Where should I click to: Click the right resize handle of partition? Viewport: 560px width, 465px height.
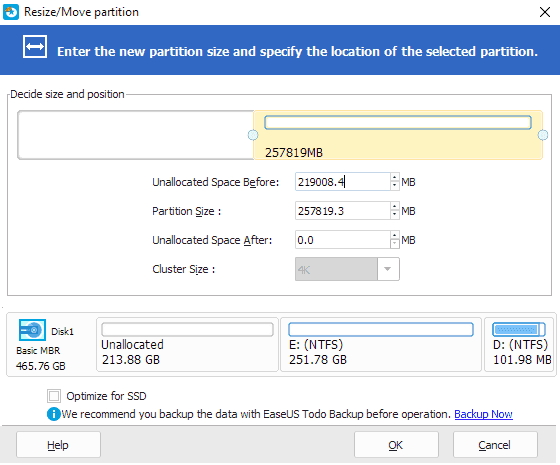click(543, 135)
